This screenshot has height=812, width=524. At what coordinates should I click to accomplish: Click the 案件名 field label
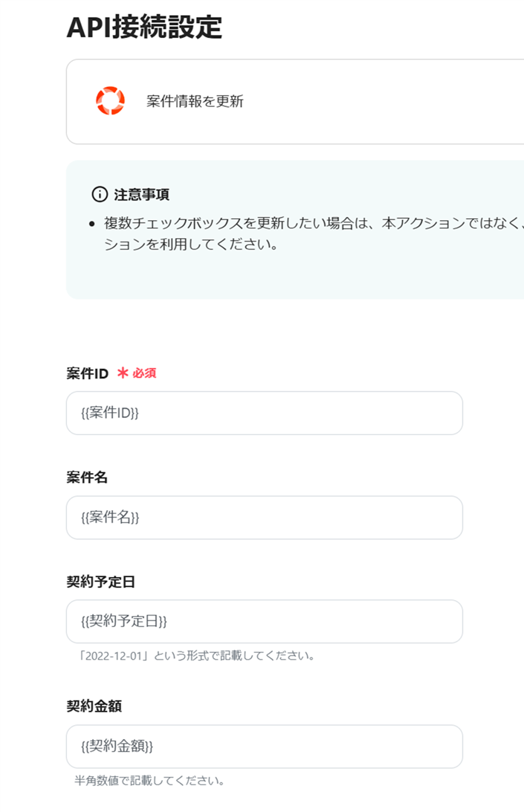point(87,477)
